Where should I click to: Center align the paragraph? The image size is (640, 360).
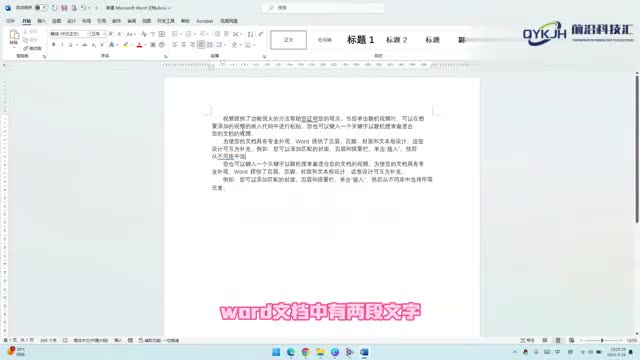pos(183,44)
